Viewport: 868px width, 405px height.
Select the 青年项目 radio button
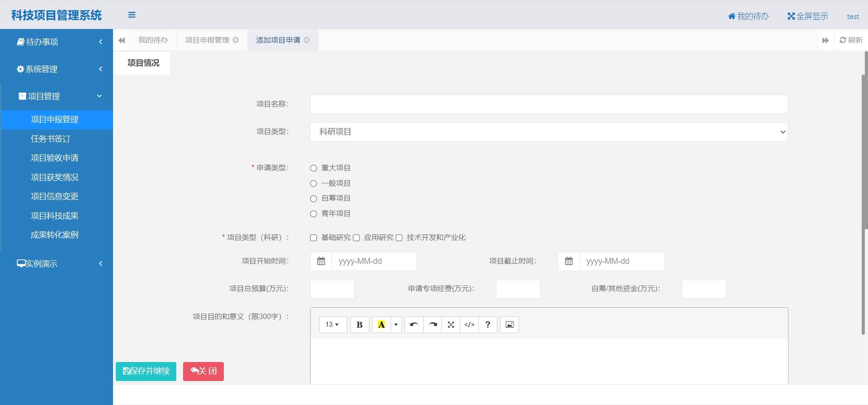(313, 214)
